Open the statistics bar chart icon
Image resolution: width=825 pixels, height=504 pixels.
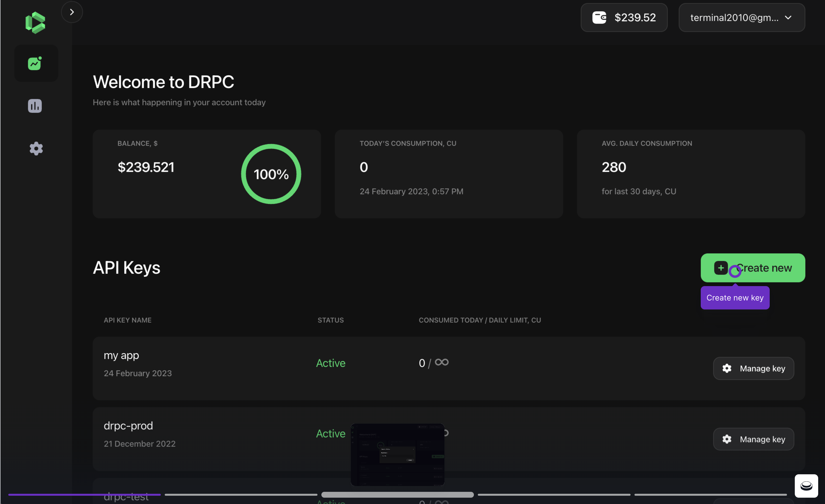(x=35, y=106)
